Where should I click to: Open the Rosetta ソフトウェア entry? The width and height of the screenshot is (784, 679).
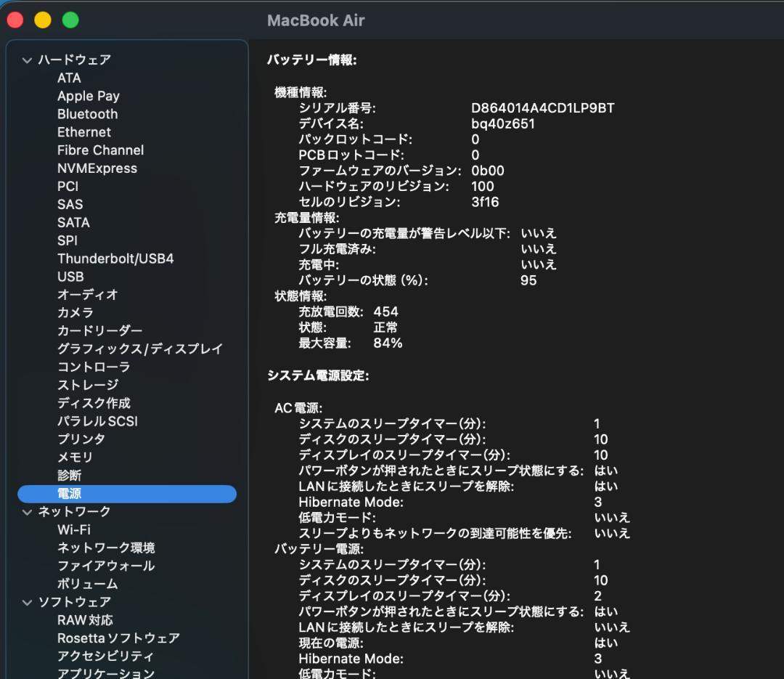(x=118, y=638)
